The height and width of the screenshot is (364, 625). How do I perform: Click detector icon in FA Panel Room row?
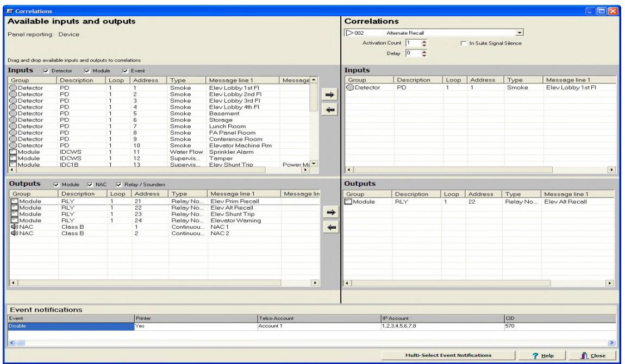pos(13,133)
